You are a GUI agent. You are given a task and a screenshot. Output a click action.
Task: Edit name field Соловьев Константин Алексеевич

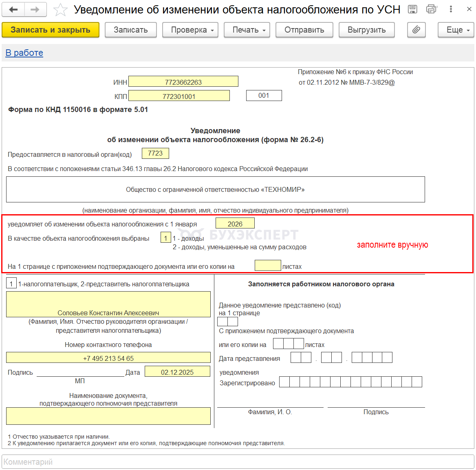click(108, 304)
